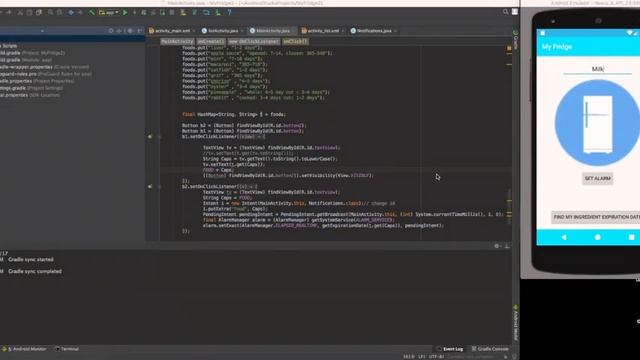Open Event Log panel settings gear
Image resolution: width=640 pixels, height=360 pixels.
click(497, 246)
